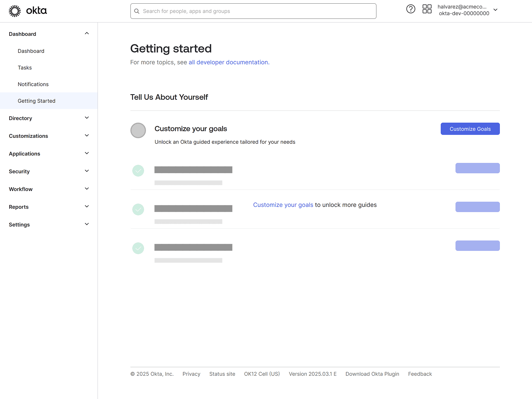
Task: Focus the people, apps and groups search field
Action: [253, 11]
